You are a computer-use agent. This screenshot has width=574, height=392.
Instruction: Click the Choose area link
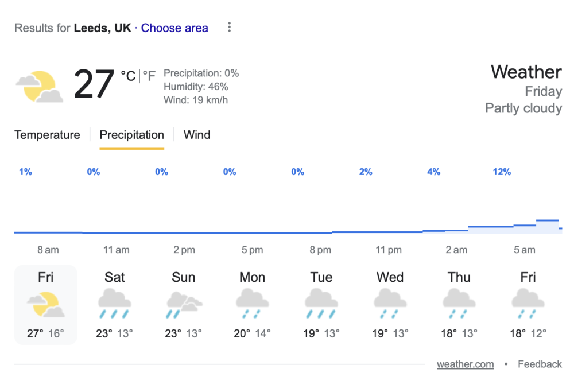tap(174, 28)
